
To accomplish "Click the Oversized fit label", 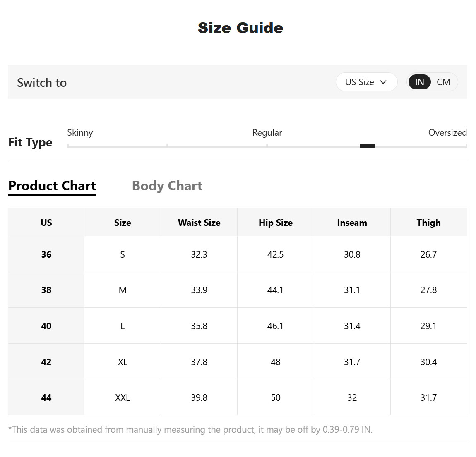I will point(447,132).
